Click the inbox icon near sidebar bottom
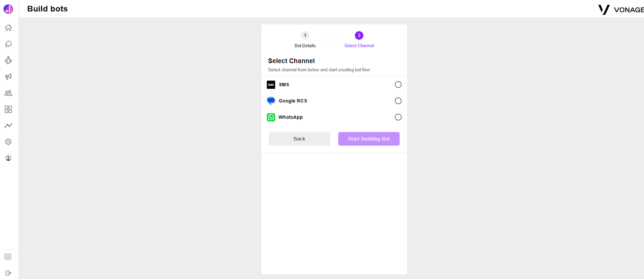The width and height of the screenshot is (644, 279). (8, 257)
